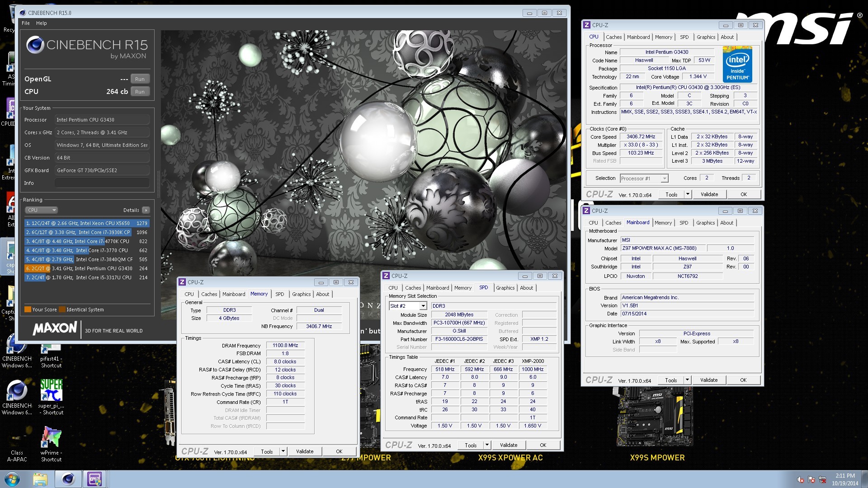Click the MAXON logo in Cinebench
This screenshot has width=868, height=488.
click(x=55, y=328)
